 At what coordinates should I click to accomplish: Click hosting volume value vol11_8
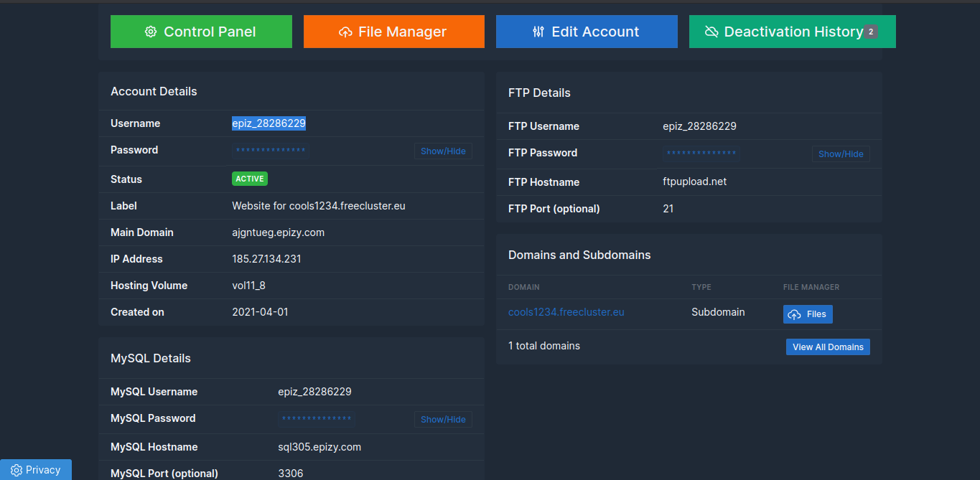click(x=248, y=286)
